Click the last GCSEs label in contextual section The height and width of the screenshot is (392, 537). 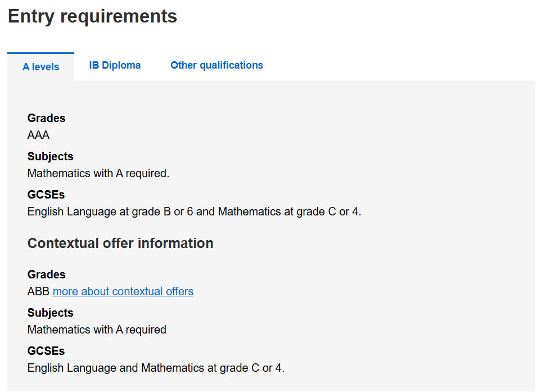(x=46, y=351)
